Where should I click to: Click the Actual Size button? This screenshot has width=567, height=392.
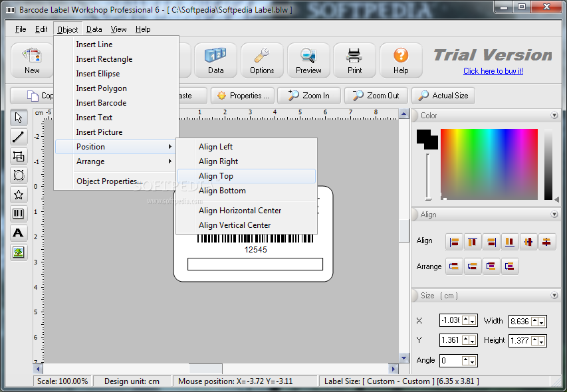443,96
